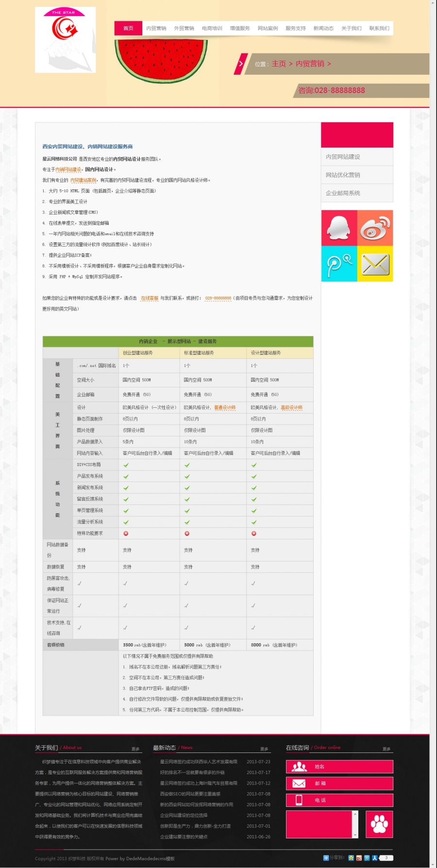Image resolution: width=437 pixels, height=868 pixels.
Task: Click 内贸营销 breadcrumb link
Action: click(x=310, y=64)
